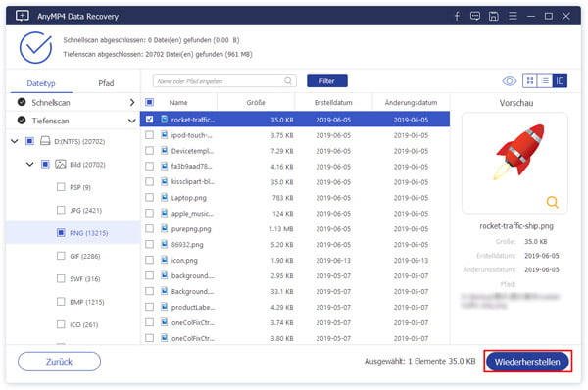Screen dimensions: 588x390
Task: Switch to detail-with-preview view
Action: point(560,81)
